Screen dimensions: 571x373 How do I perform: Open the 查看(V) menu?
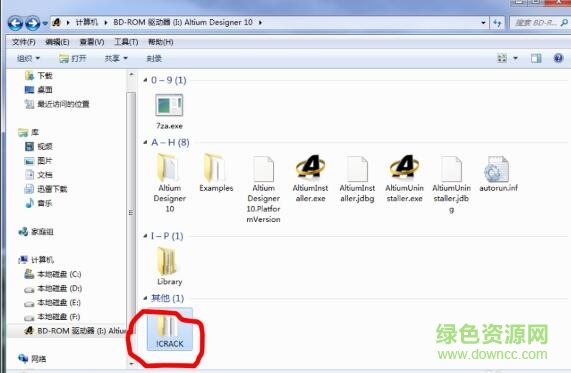coord(92,42)
